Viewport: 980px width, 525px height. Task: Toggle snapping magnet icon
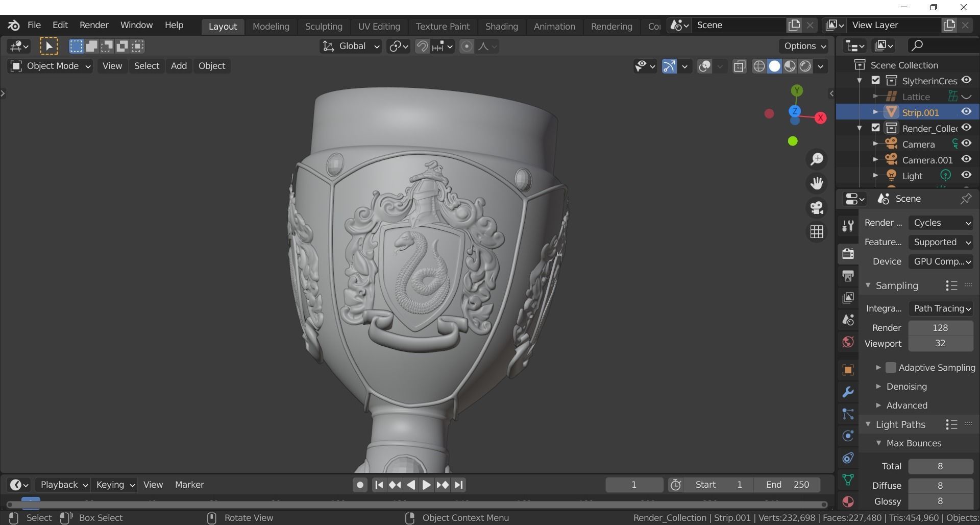click(x=422, y=46)
